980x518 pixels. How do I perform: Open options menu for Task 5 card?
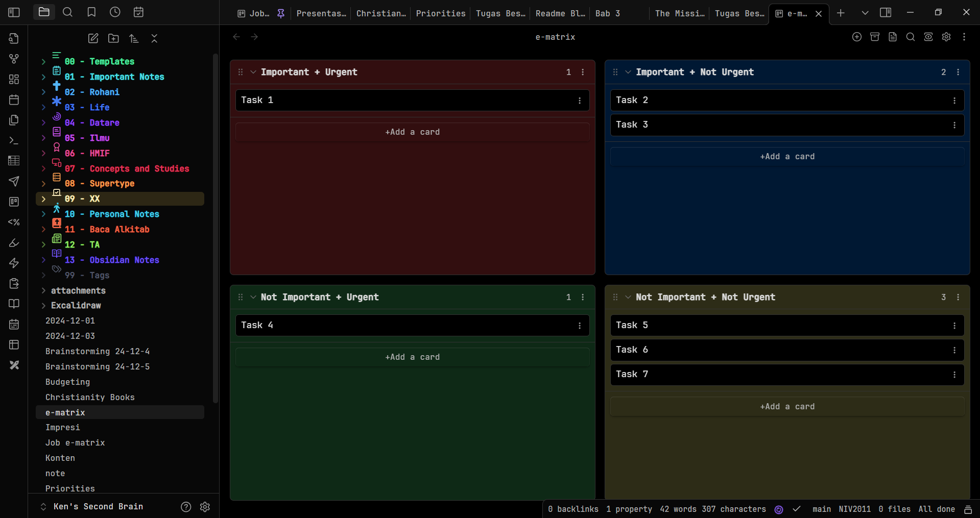[x=954, y=326]
